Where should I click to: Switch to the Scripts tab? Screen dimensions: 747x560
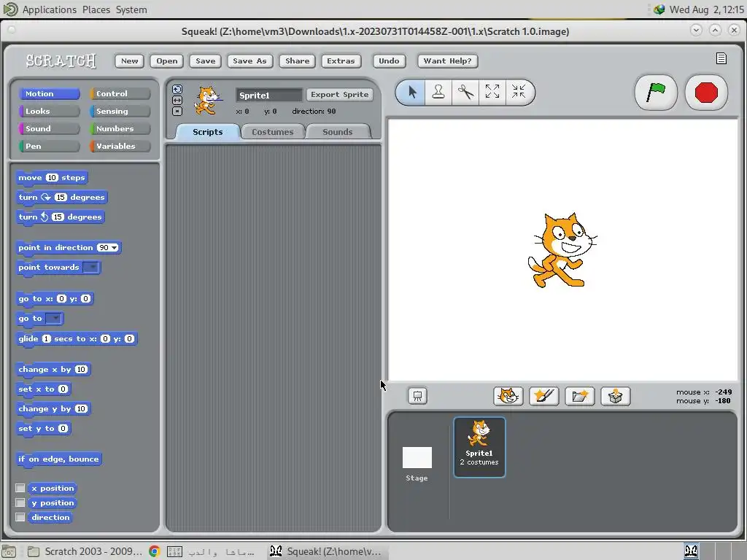[208, 132]
